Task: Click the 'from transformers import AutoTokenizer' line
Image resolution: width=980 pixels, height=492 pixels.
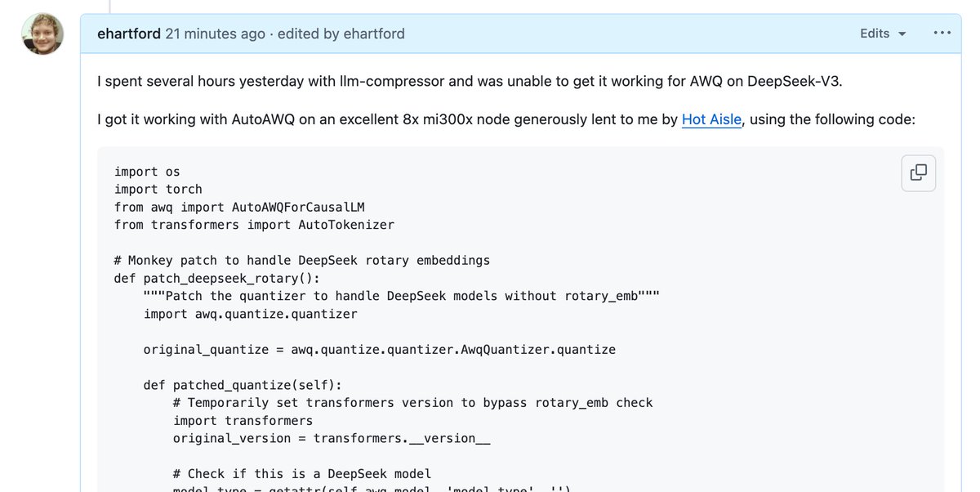Action: (x=254, y=225)
